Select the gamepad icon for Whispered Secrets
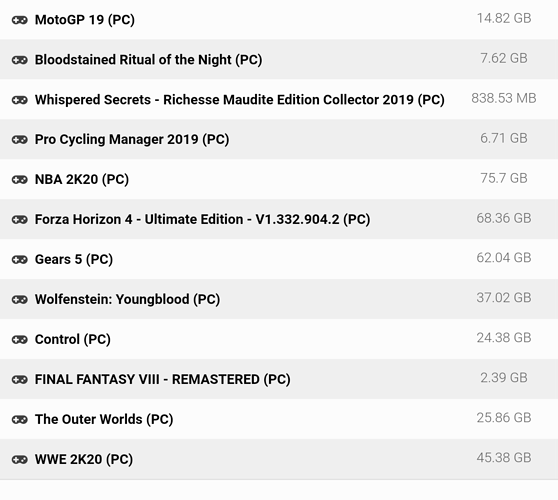The image size is (558, 500). point(20,100)
